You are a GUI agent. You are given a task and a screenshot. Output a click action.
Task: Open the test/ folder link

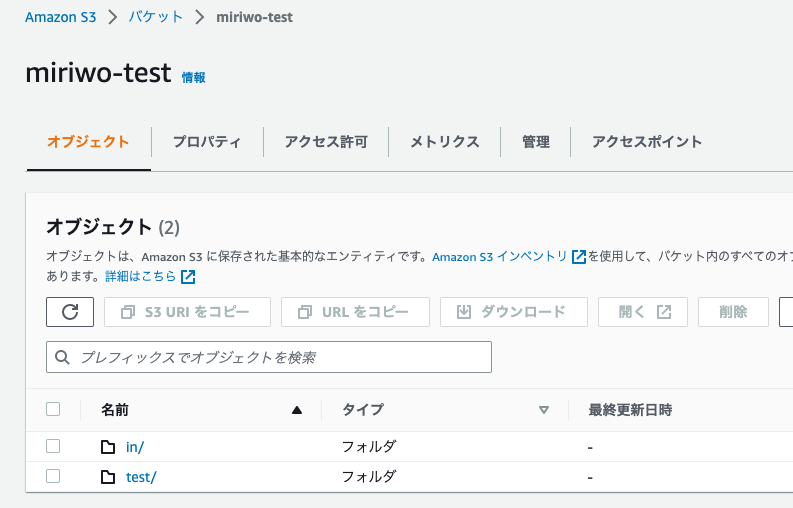pos(141,477)
